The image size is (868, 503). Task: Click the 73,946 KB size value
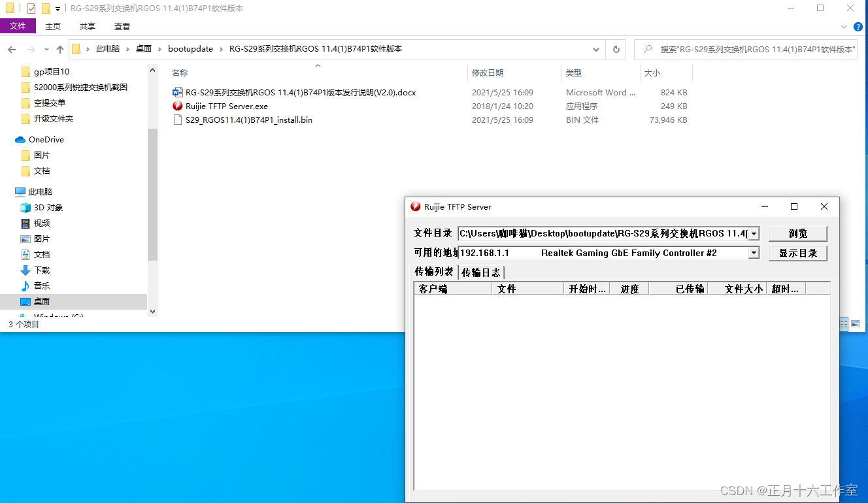tap(667, 120)
